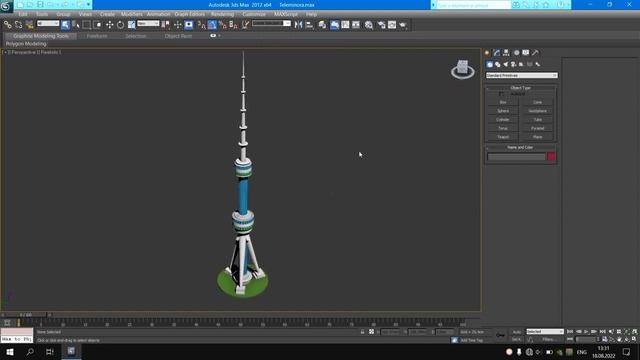Open the 3ds Max application menu

6,6
